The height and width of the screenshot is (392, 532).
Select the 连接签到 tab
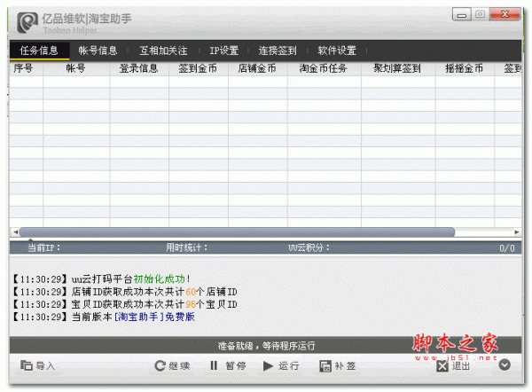pyautogui.click(x=278, y=51)
